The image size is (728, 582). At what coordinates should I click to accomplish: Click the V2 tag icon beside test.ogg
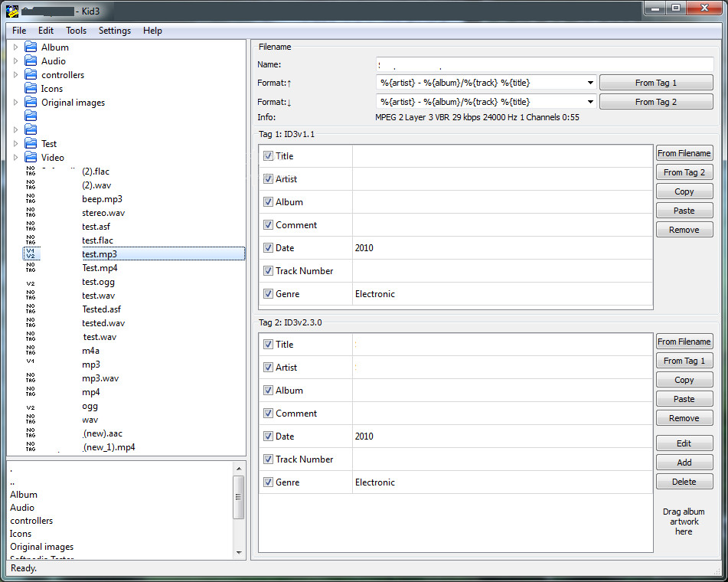coord(31,283)
